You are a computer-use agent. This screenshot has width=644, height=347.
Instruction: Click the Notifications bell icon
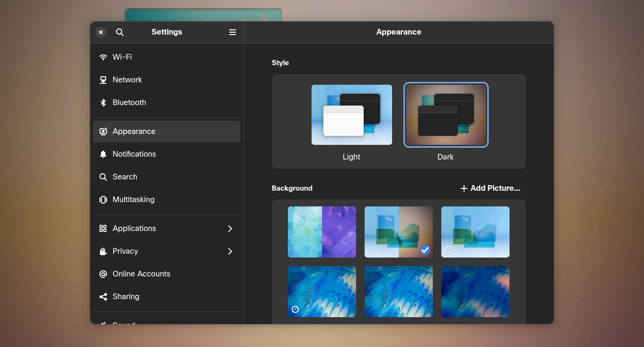point(103,154)
